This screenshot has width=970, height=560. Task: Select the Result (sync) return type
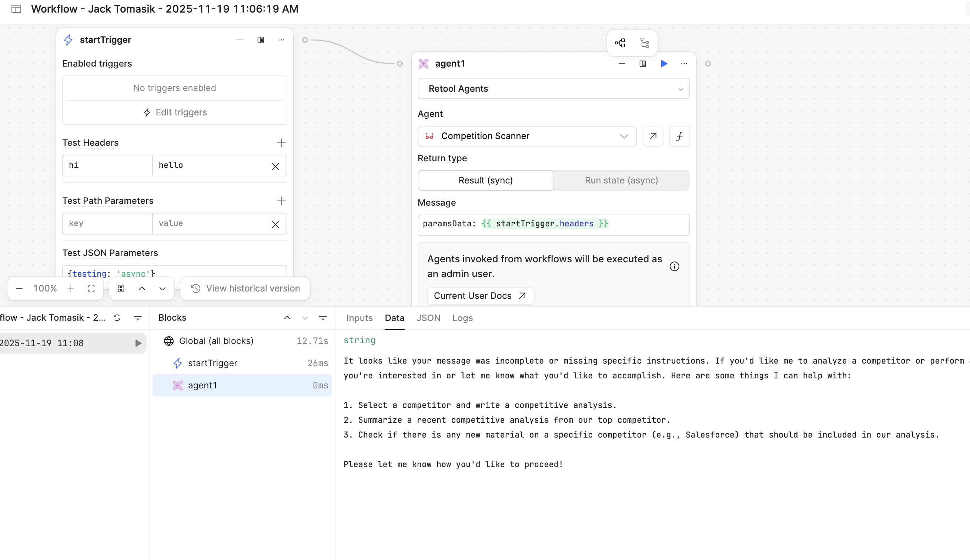click(485, 181)
